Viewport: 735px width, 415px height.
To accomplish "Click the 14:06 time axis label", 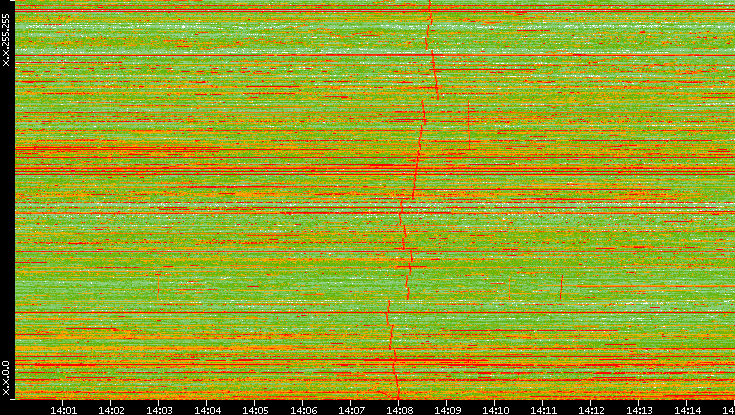I will [303, 410].
